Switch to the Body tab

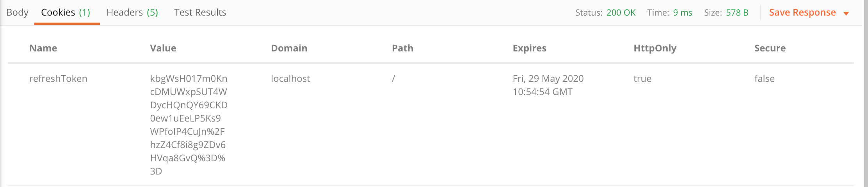click(x=17, y=12)
